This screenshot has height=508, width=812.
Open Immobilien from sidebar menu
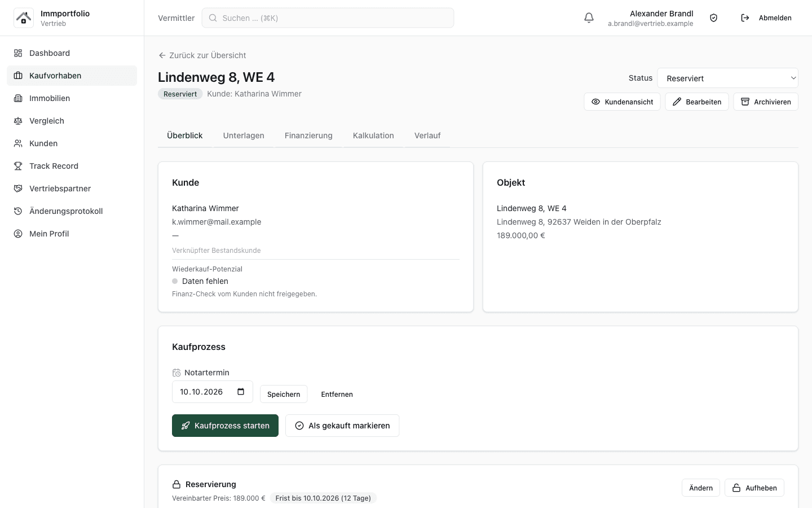72,98
